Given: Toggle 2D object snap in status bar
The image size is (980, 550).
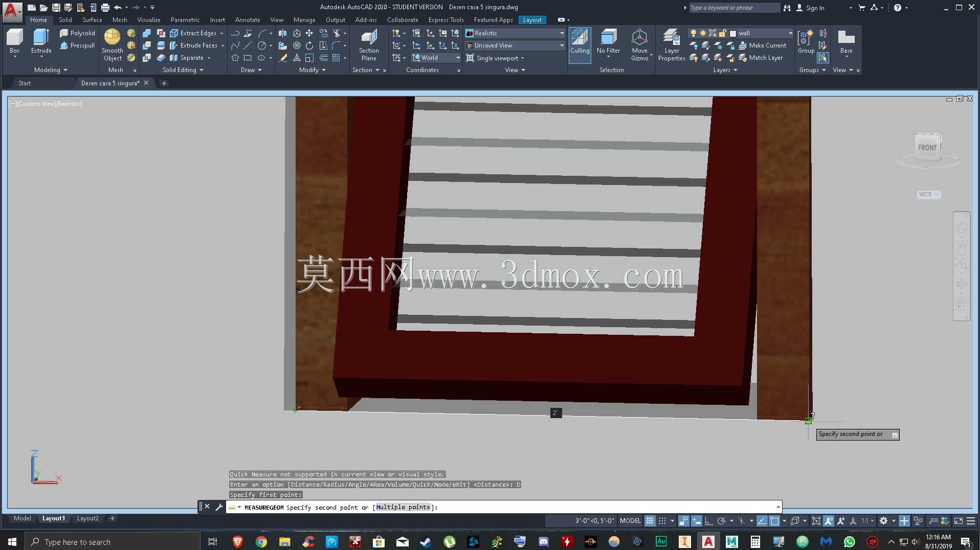Looking at the screenshot, I should coord(774,521).
